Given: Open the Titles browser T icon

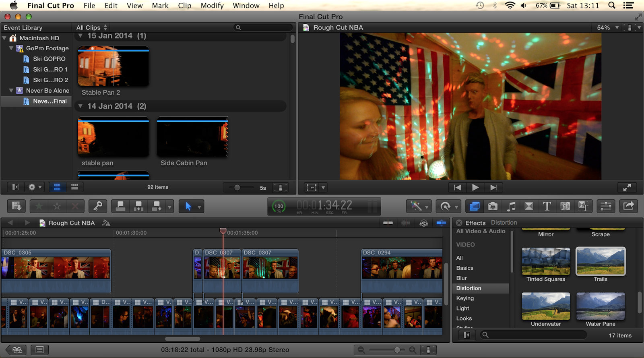Looking at the screenshot, I should click(547, 206).
